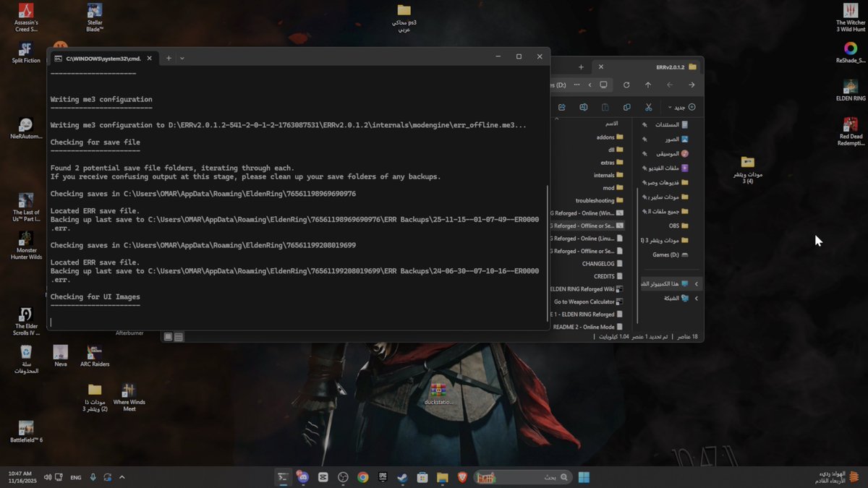
Task: Select the ERRv2.0.1.2 Explorer tab
Action: [x=646, y=67]
